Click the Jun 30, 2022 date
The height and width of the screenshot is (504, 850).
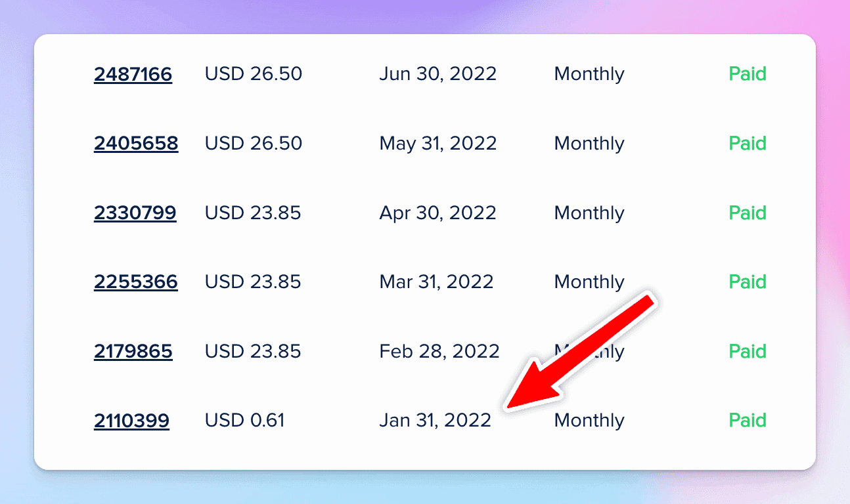437,74
